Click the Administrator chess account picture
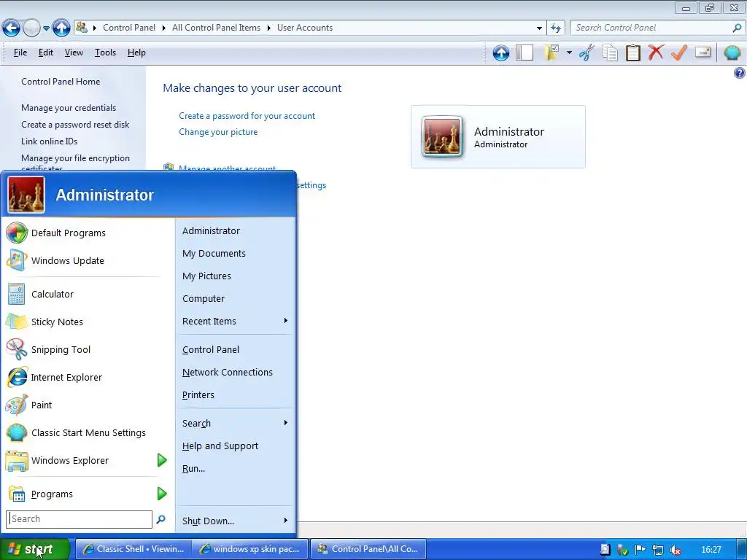 tap(442, 136)
